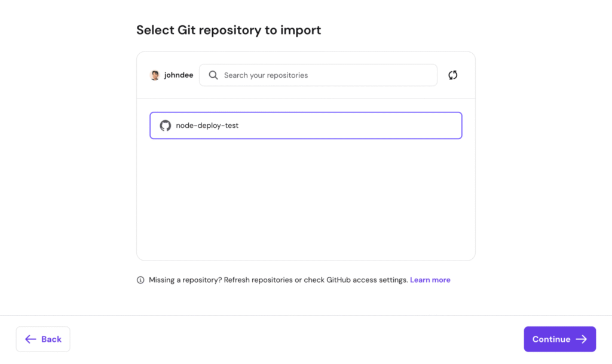This screenshot has height=364, width=612.
Task: Click the johndee account name
Action: coord(178,75)
